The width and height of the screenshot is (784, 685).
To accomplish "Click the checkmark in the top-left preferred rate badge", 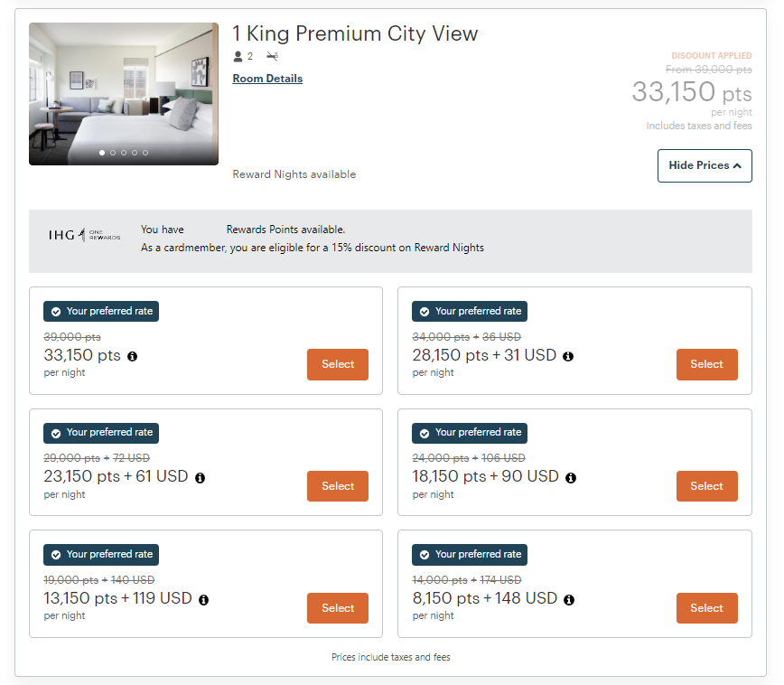I will [x=55, y=311].
